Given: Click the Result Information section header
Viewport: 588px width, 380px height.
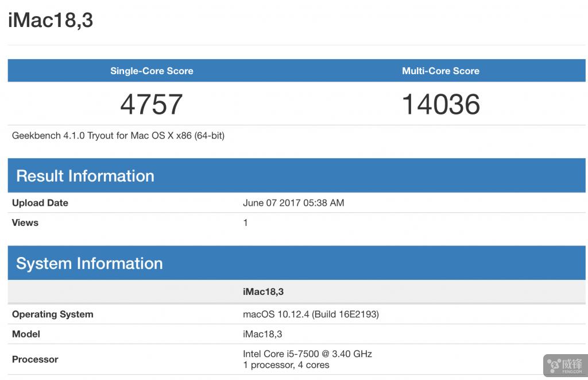Looking at the screenshot, I should (85, 176).
